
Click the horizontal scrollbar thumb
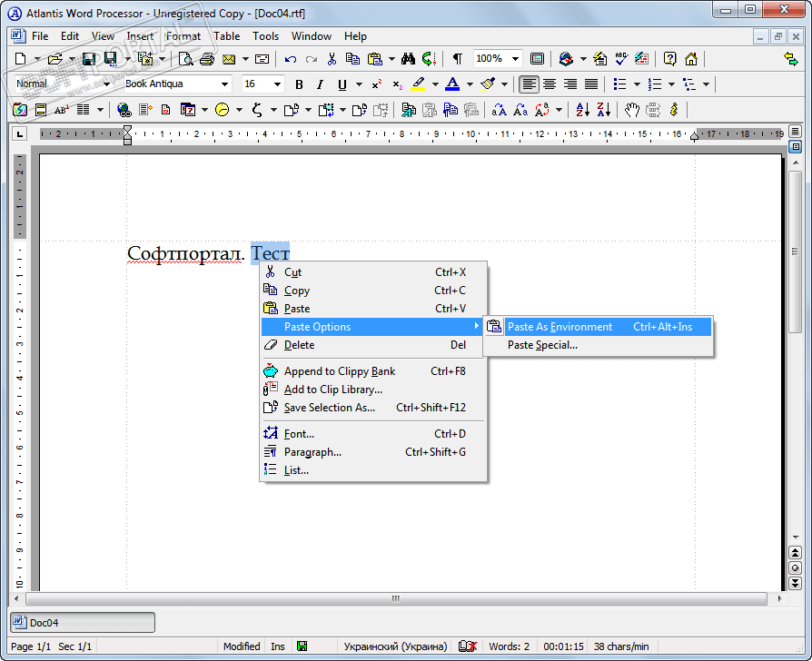tap(396, 598)
